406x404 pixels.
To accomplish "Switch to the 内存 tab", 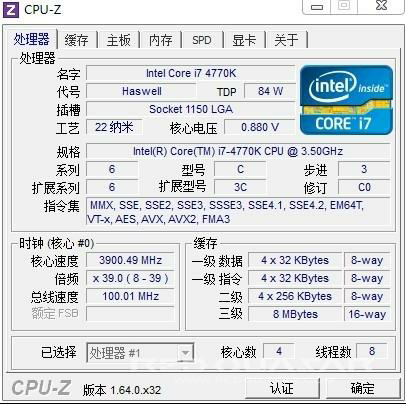I will click(161, 40).
